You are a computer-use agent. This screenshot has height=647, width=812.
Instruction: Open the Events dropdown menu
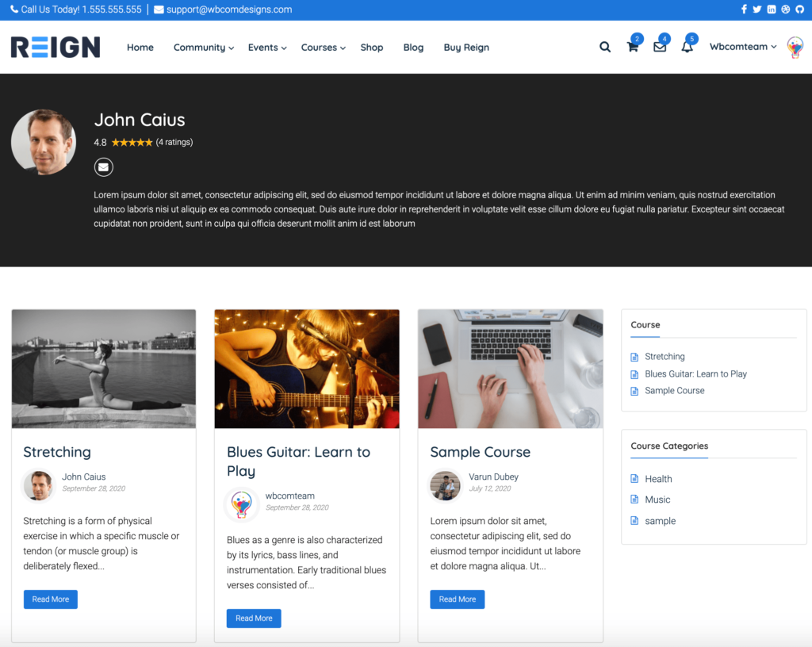263,48
